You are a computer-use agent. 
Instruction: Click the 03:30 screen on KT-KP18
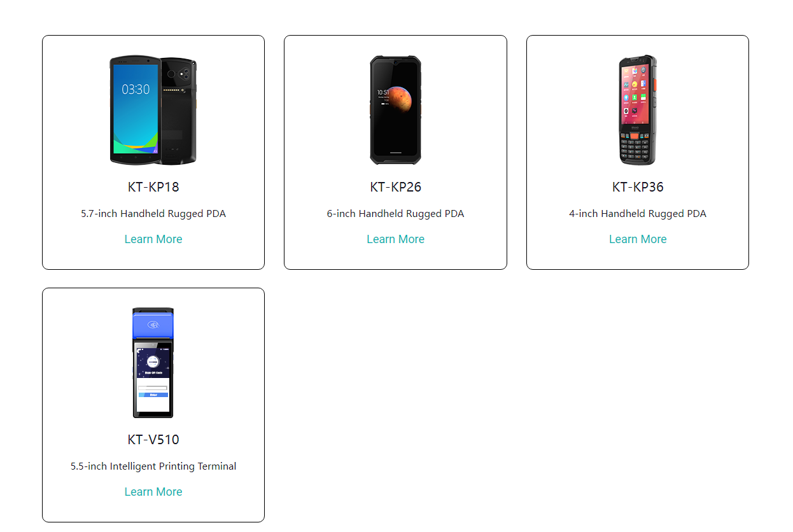tap(136, 109)
